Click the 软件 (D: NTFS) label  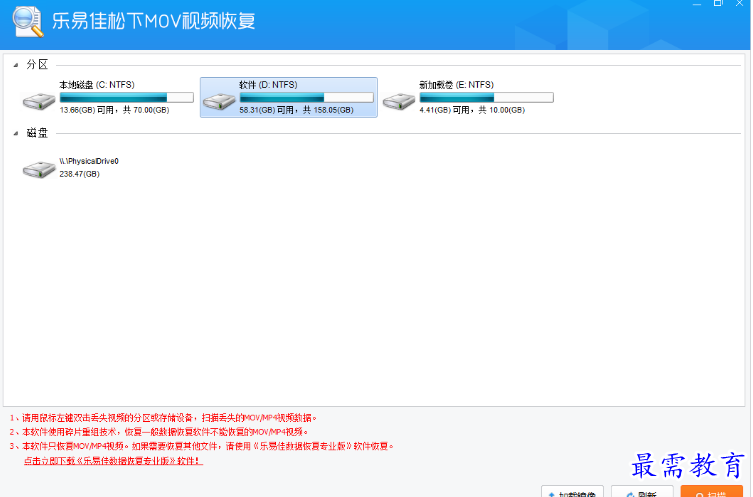[x=268, y=85]
